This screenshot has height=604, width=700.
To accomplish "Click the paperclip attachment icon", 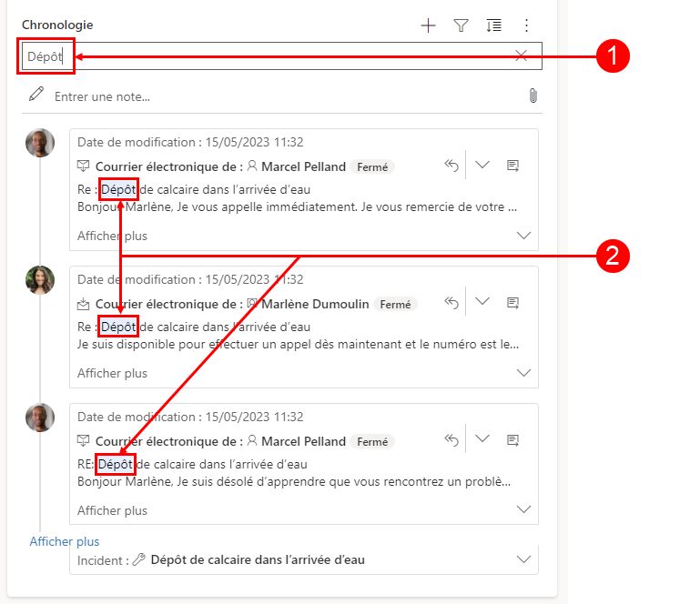I will click(533, 96).
